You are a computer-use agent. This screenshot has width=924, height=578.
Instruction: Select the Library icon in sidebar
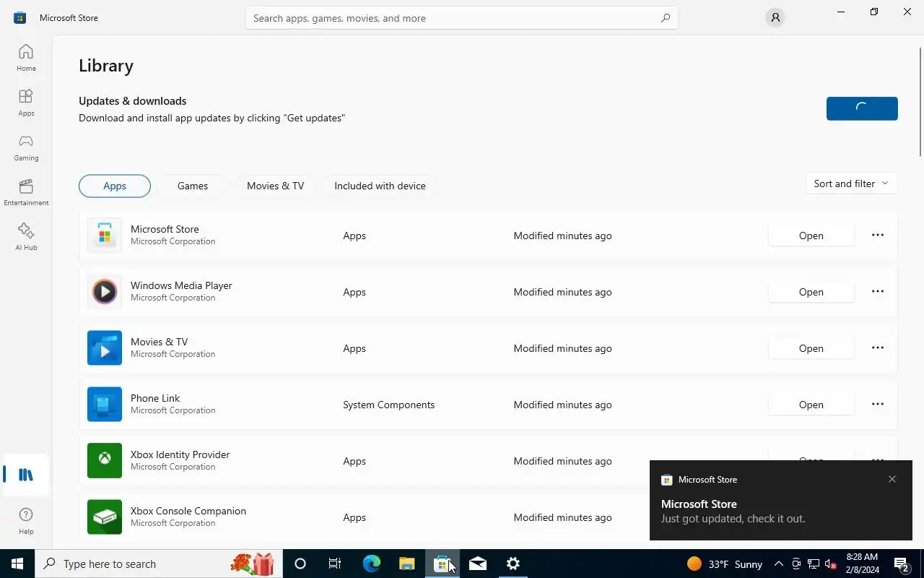tap(26, 475)
